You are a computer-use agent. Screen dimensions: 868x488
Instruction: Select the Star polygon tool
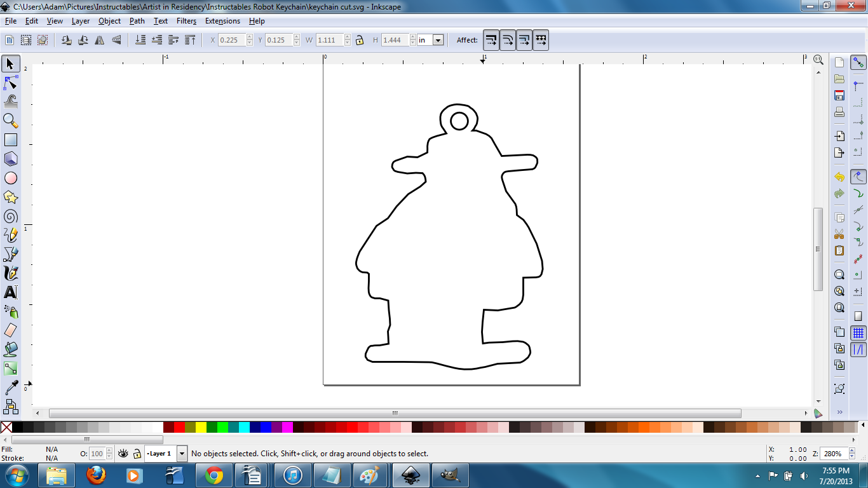click(x=10, y=197)
